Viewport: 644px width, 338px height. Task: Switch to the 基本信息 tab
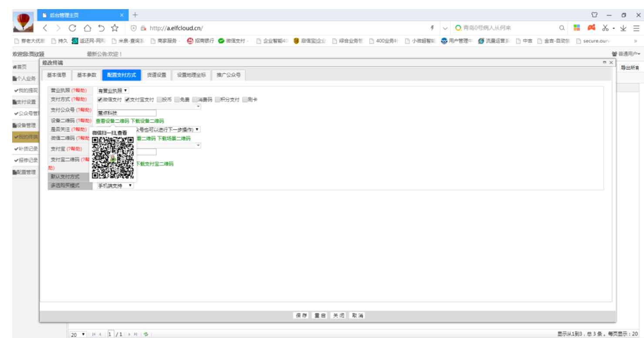57,75
